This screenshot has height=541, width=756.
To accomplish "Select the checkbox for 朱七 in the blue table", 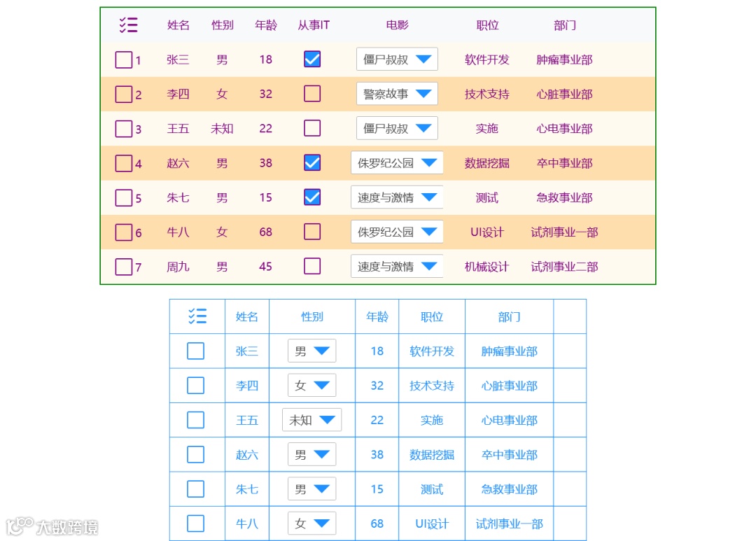I will pyautogui.click(x=195, y=489).
